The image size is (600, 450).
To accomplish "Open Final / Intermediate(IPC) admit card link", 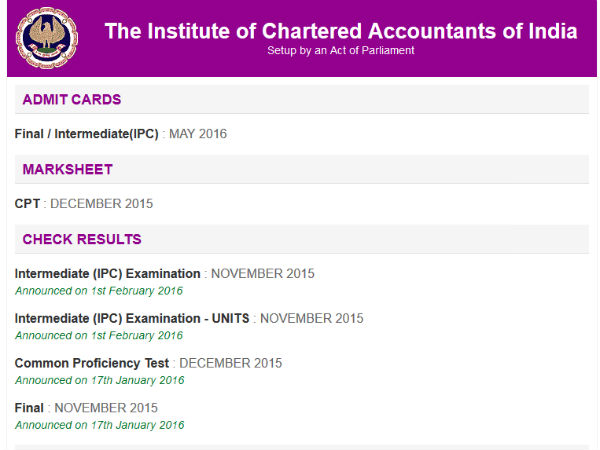I will tap(87, 134).
